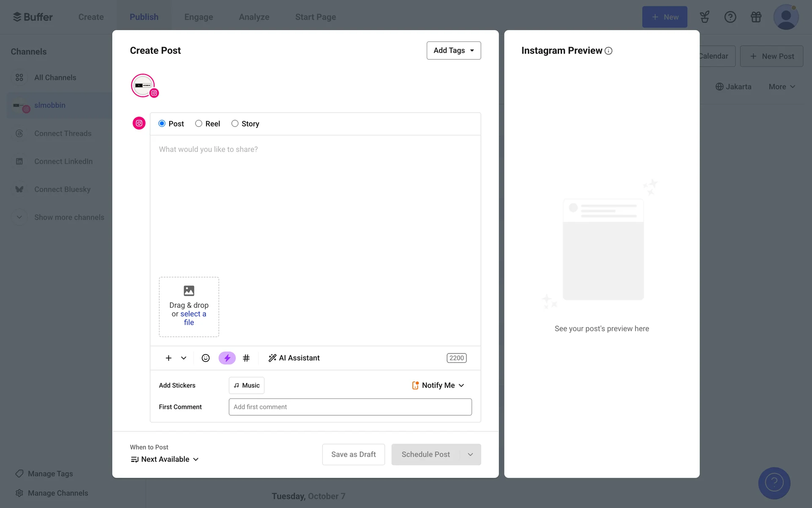Open the Engage tab
Image resolution: width=812 pixels, height=508 pixels.
(198, 17)
